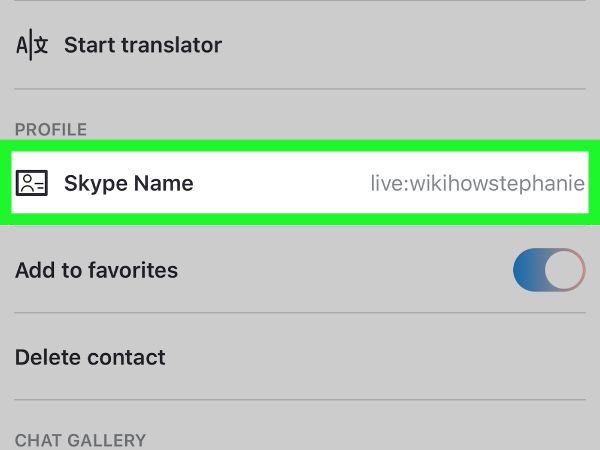Tap the text lines inside the contact card icon
Viewport: 600px width, 450px height.
pyautogui.click(x=39, y=185)
